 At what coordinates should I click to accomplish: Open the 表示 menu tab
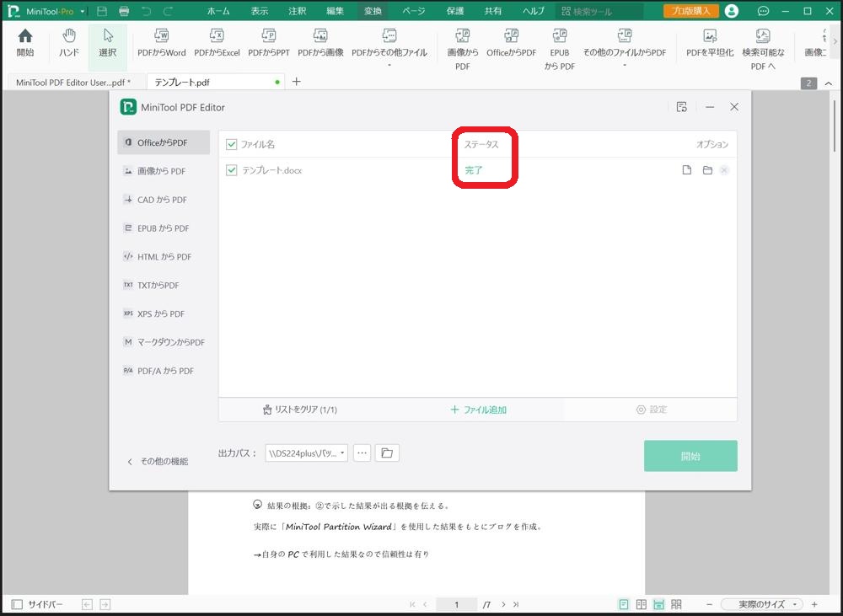click(259, 11)
